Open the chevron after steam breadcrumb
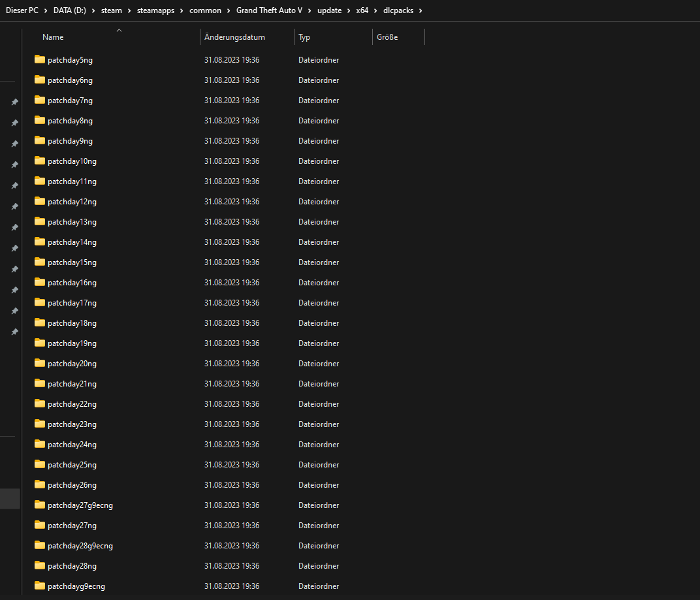The width and height of the screenshot is (700, 600). pos(129,10)
